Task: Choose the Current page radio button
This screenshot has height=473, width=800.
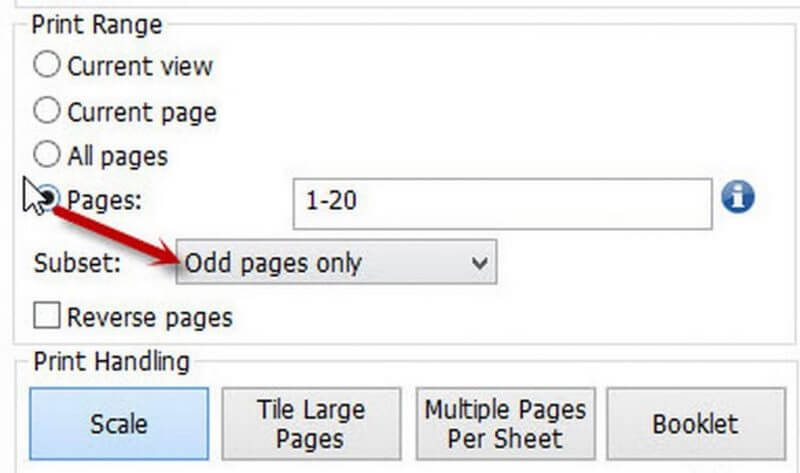Action: pos(48,110)
